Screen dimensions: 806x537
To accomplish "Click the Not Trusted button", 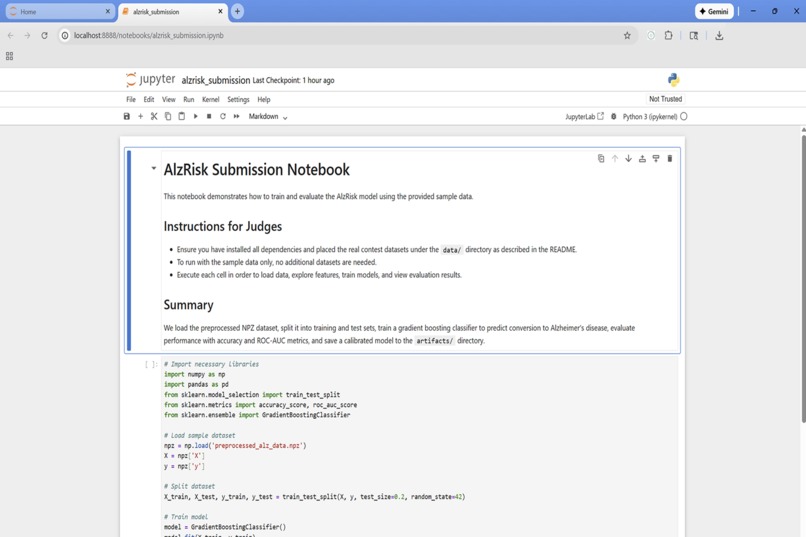I will click(665, 99).
